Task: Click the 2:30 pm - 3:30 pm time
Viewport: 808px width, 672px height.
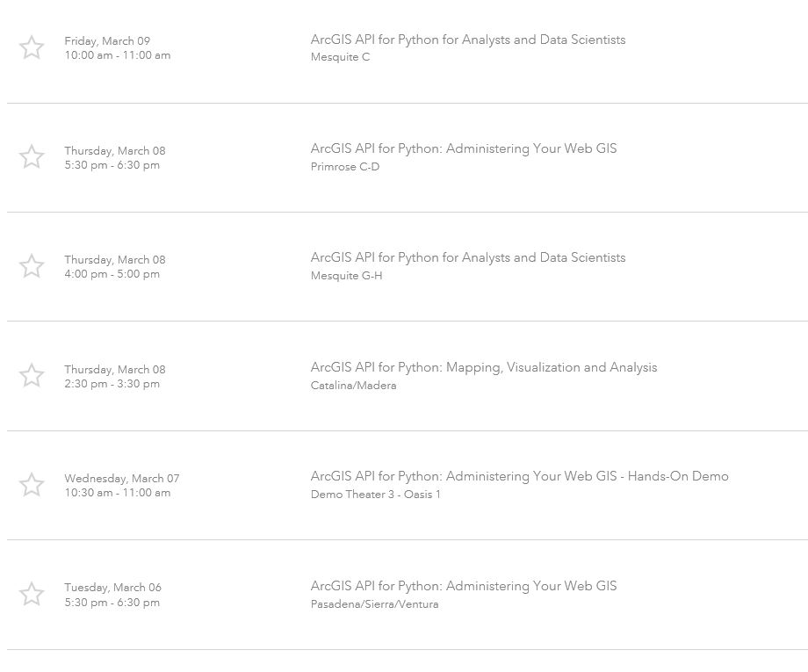Action: coord(112,384)
